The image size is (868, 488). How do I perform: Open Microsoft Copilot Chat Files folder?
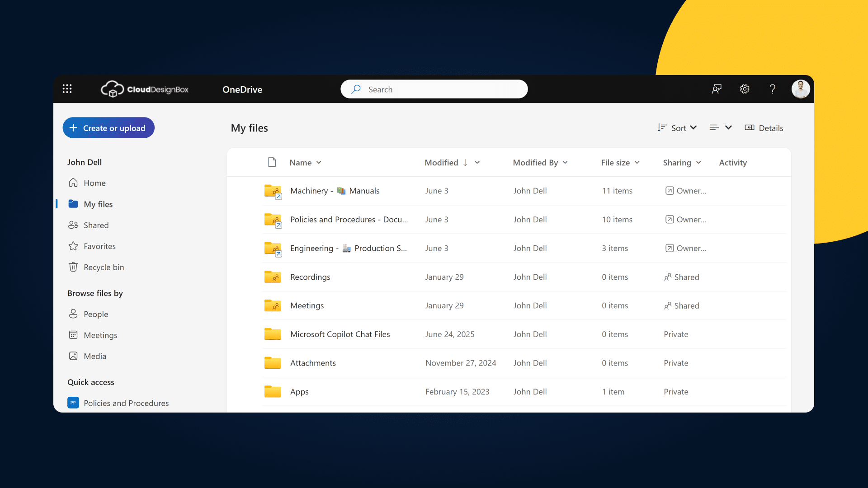pyautogui.click(x=340, y=334)
